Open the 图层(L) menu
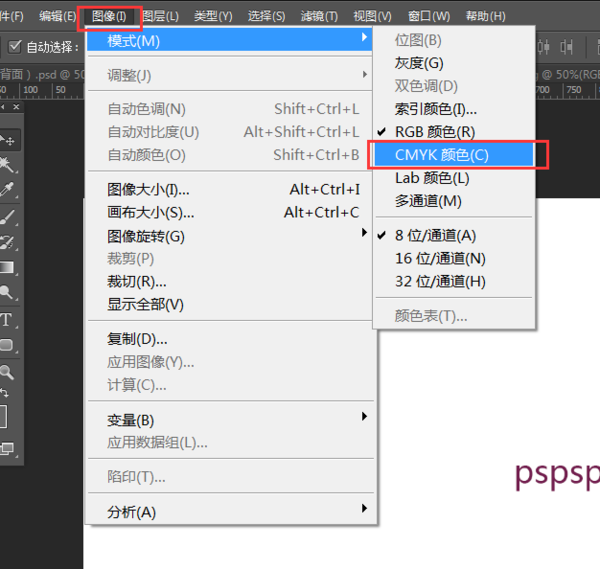600x569 pixels. [161, 16]
